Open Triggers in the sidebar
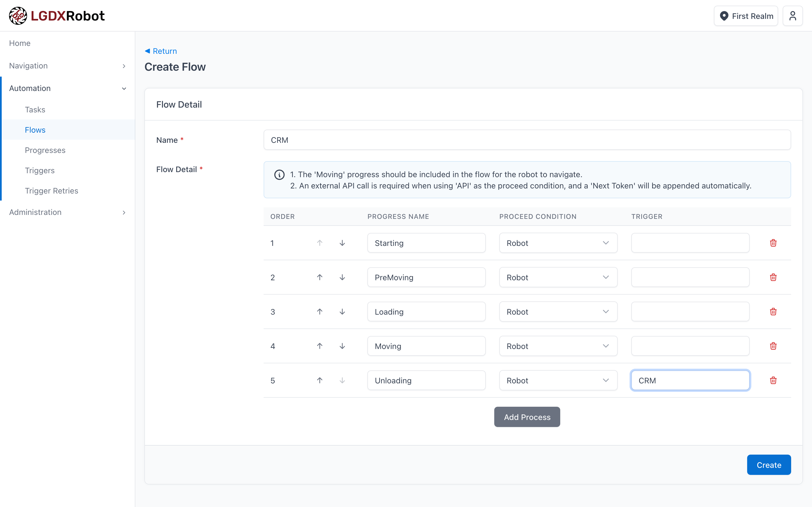812x507 pixels. 39,170
